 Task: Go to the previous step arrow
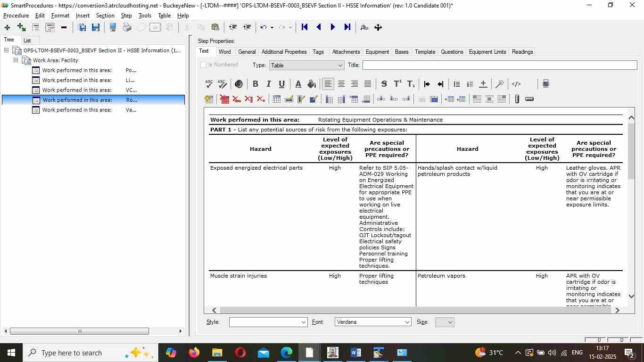click(x=319, y=27)
